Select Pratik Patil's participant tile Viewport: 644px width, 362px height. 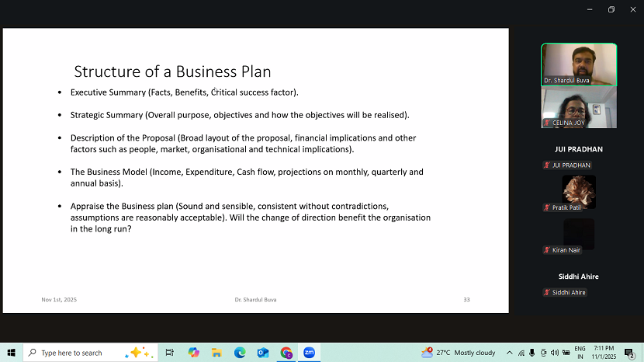tap(579, 191)
